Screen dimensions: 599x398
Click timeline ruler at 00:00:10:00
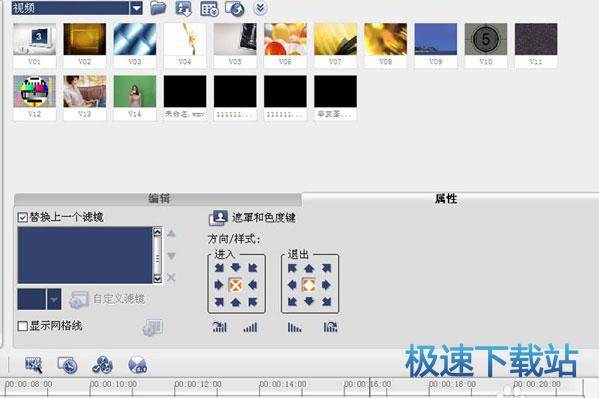pos(113,384)
